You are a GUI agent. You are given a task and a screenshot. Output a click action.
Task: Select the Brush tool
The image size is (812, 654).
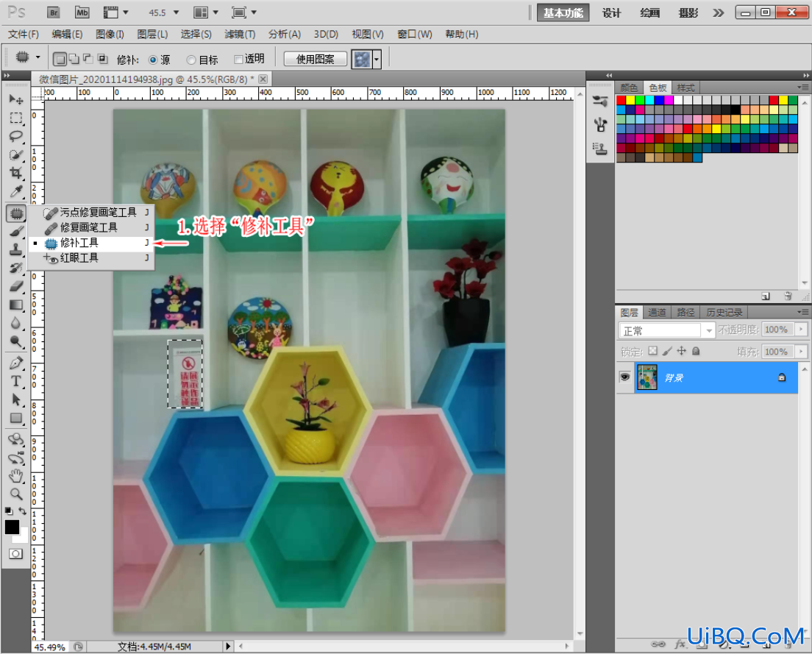[x=16, y=232]
